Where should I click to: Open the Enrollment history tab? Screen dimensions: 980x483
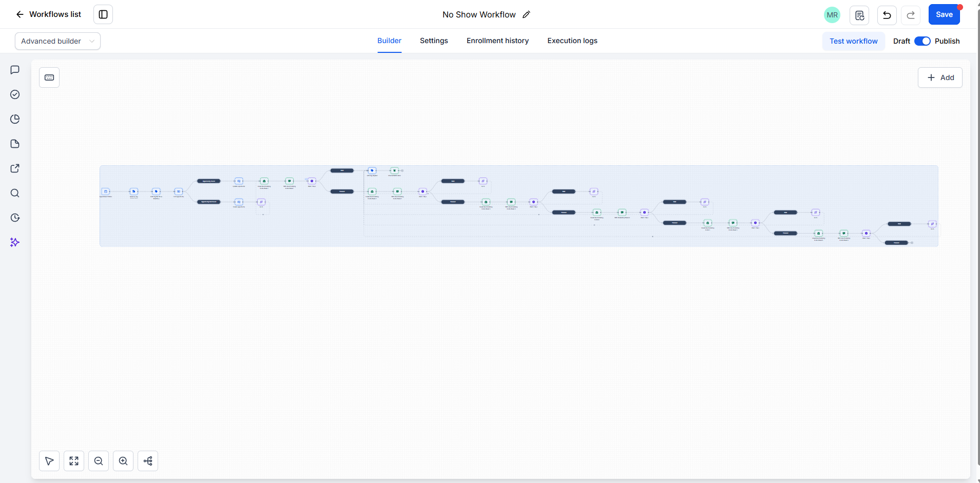(x=497, y=41)
